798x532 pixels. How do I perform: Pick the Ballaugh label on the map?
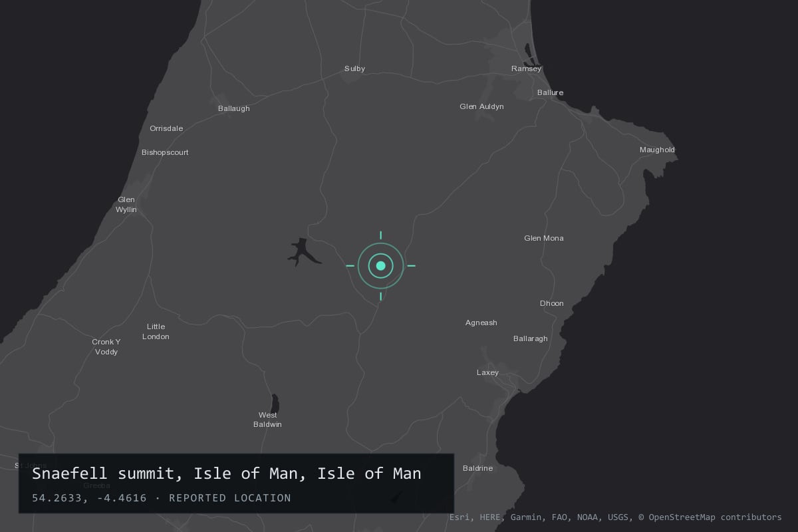[234, 108]
